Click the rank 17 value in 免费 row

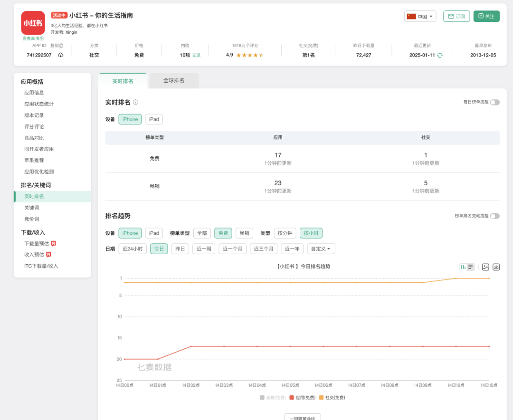pos(278,155)
